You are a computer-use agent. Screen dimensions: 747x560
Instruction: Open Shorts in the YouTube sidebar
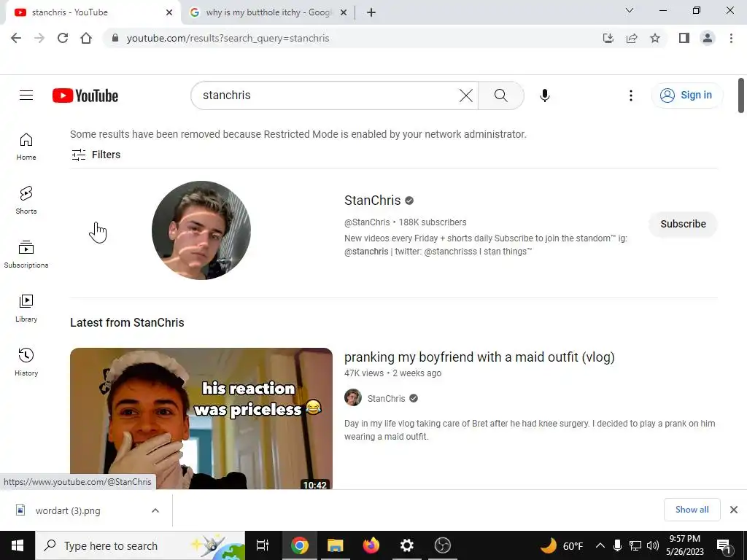(26, 200)
